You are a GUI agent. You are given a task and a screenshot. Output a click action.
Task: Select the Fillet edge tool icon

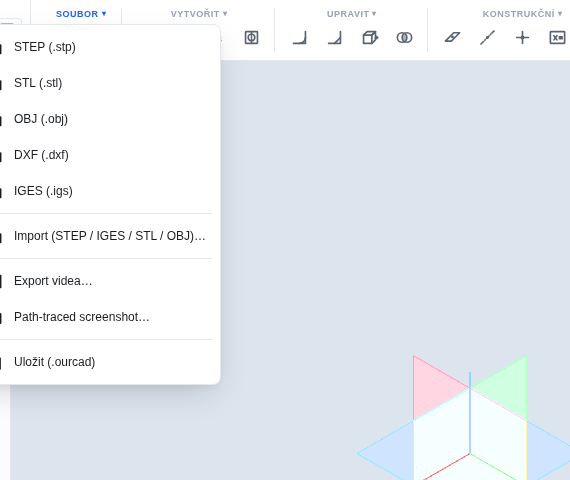coord(300,37)
